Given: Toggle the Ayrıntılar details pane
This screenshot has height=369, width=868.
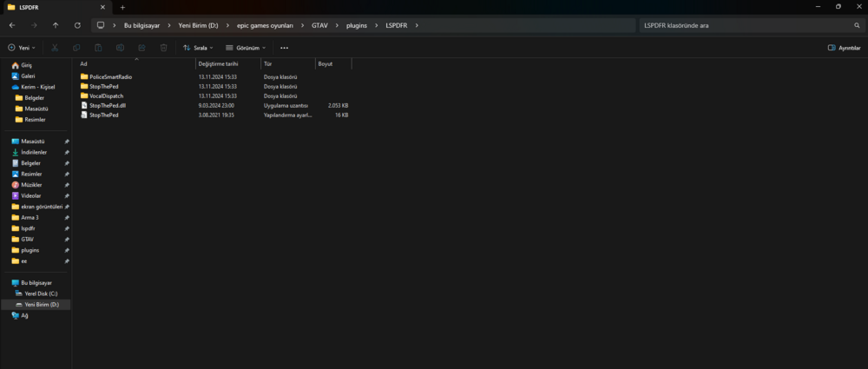Looking at the screenshot, I should 845,48.
